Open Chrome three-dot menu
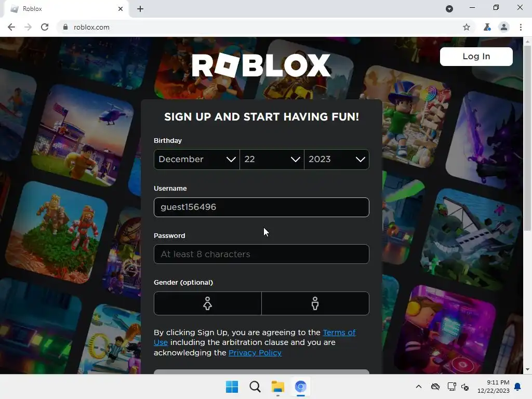The height and width of the screenshot is (399, 532). click(521, 27)
